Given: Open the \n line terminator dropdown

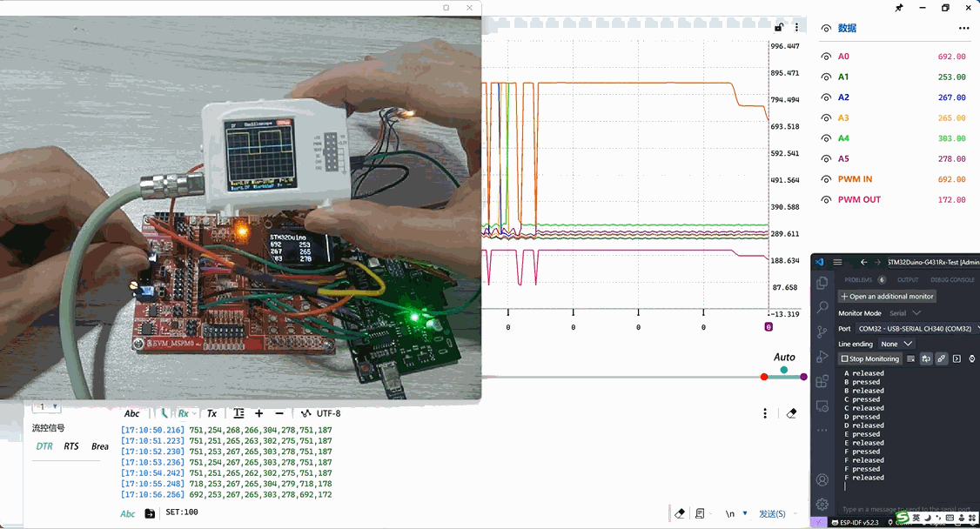Looking at the screenshot, I should pos(736,513).
